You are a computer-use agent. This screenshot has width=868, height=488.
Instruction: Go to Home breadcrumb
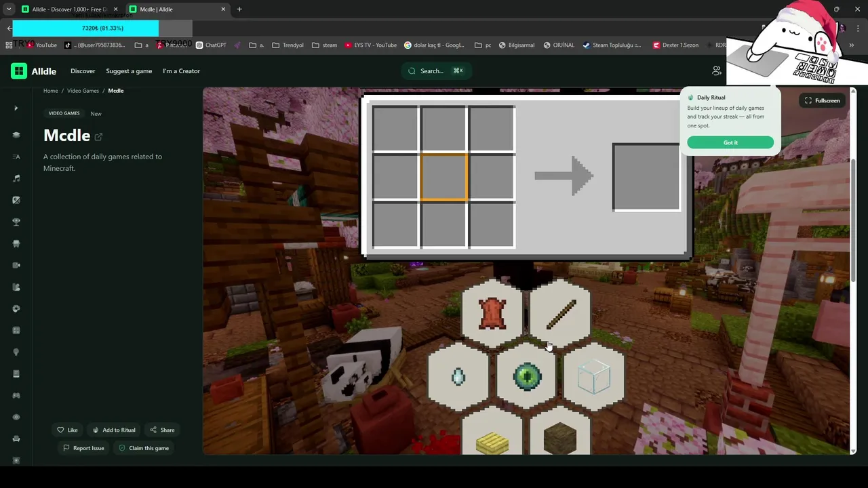point(51,91)
